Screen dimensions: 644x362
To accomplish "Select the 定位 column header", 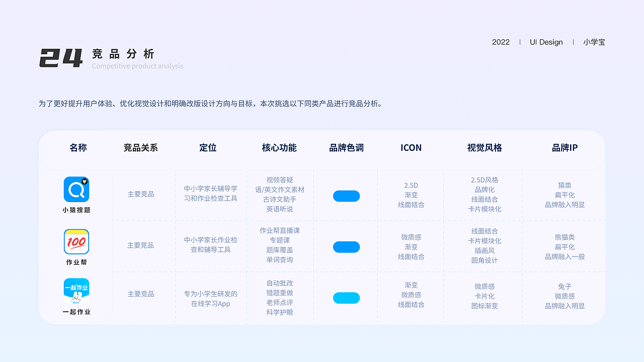I will pyautogui.click(x=208, y=148).
